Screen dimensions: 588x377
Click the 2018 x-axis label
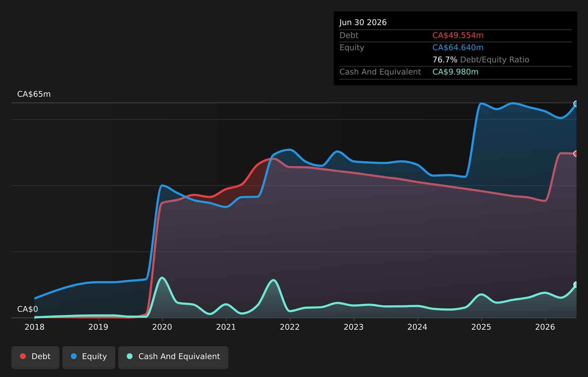pos(34,327)
